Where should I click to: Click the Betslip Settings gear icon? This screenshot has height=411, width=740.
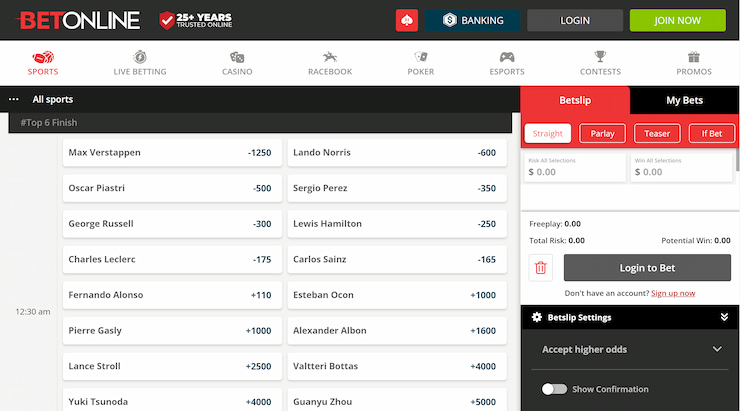537,317
